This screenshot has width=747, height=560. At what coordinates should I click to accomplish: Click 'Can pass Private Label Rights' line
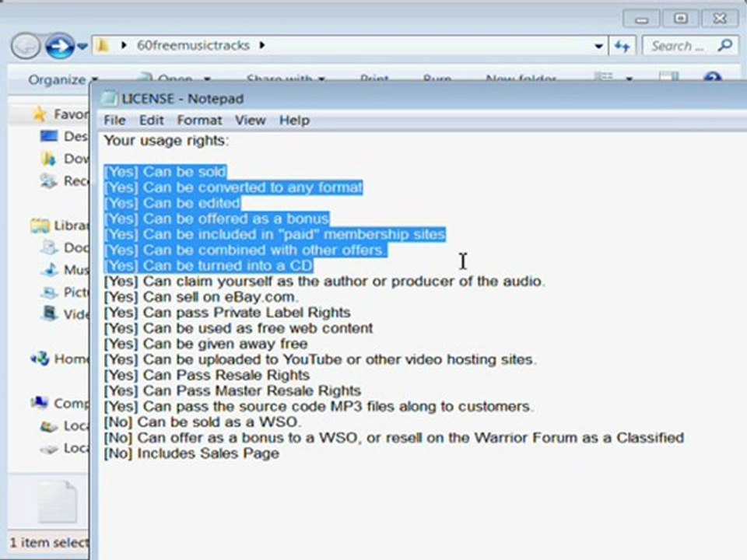pyautogui.click(x=227, y=313)
